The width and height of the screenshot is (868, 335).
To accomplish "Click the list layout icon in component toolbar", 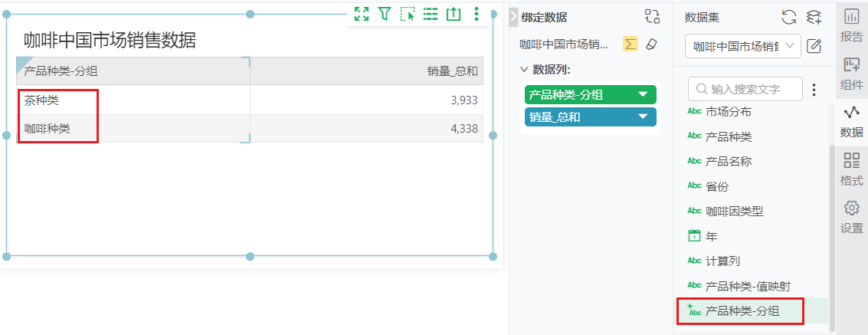I will [431, 14].
